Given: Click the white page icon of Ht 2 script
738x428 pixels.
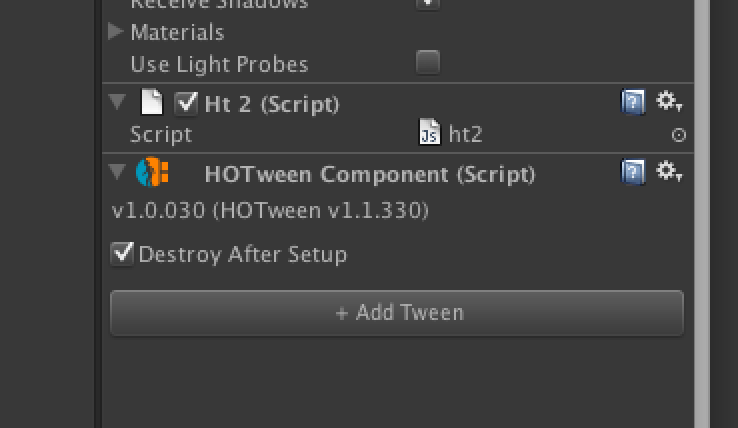Looking at the screenshot, I should click(152, 102).
